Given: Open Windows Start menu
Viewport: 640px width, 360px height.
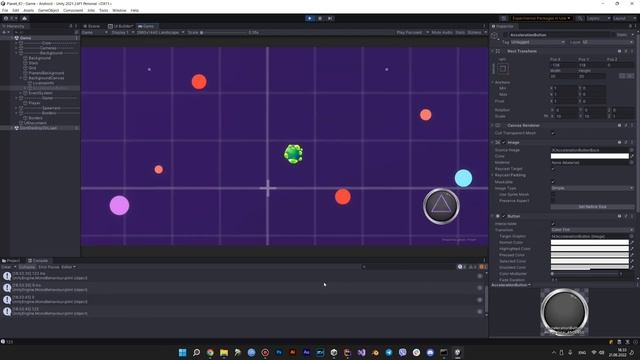Looking at the screenshot, I should pyautogui.click(x=182, y=352).
